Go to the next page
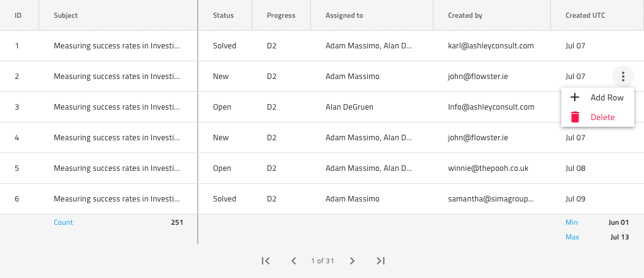 (x=352, y=261)
